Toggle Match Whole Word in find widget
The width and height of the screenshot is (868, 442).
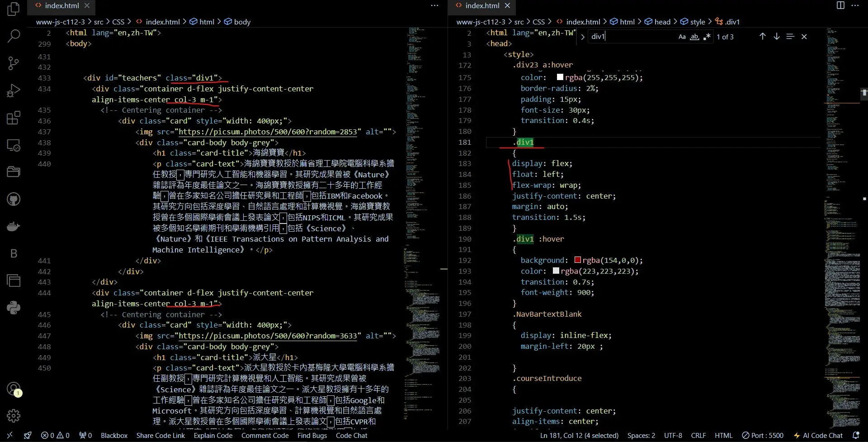tap(694, 37)
